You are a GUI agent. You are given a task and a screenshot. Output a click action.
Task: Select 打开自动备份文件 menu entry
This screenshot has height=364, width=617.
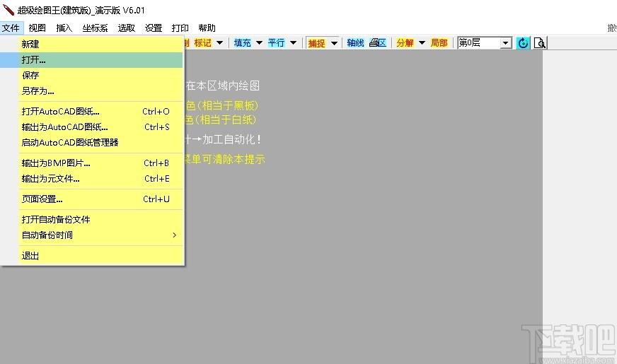click(x=92, y=219)
